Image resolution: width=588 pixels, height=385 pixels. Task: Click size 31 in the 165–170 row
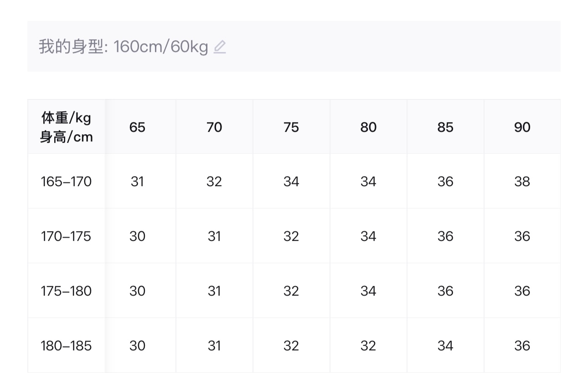(137, 182)
